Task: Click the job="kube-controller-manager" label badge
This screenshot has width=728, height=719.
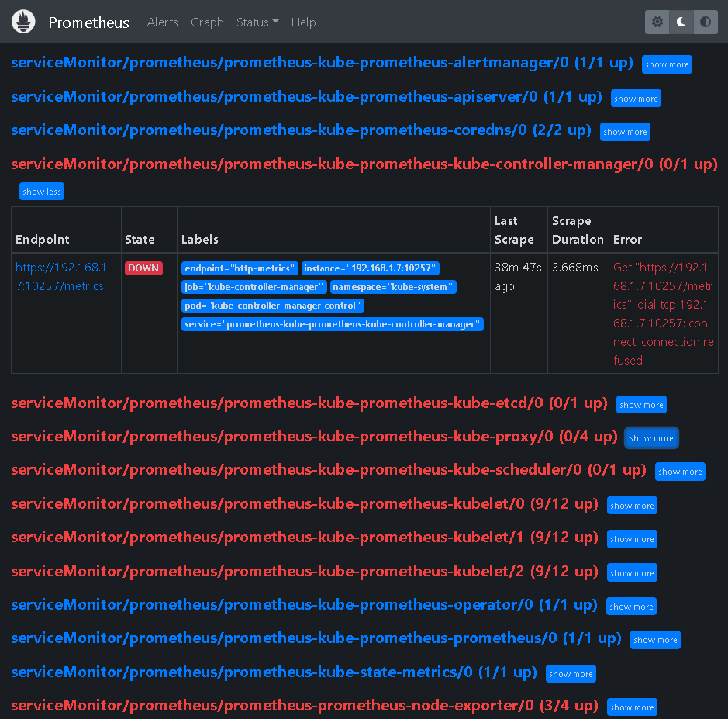Action: [x=254, y=287]
